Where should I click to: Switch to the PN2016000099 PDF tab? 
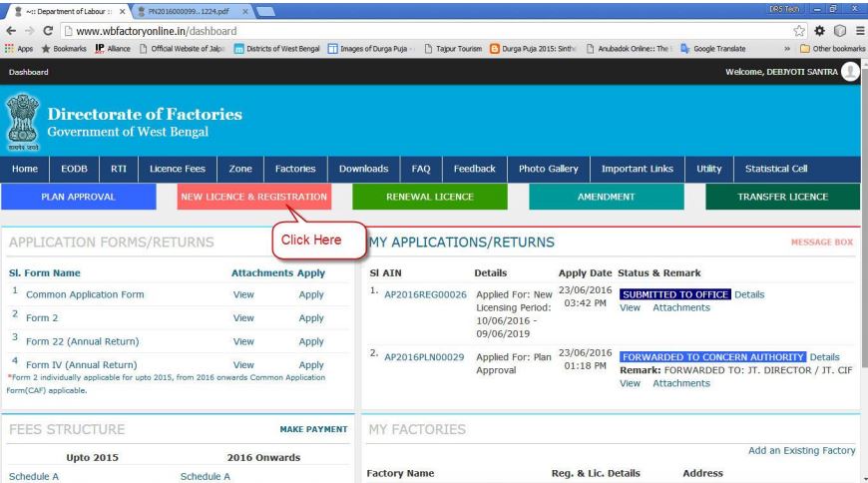pos(190,11)
